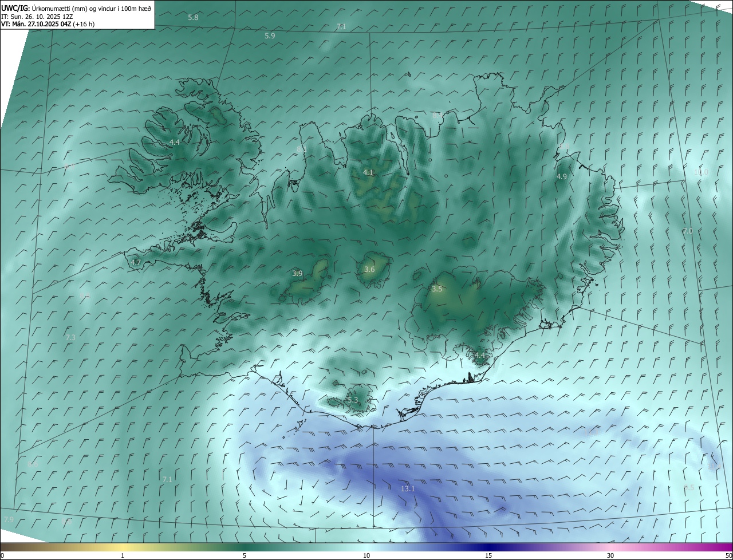
Task: Click the "UWC/IG:" label in the header box
Action: [15, 8]
